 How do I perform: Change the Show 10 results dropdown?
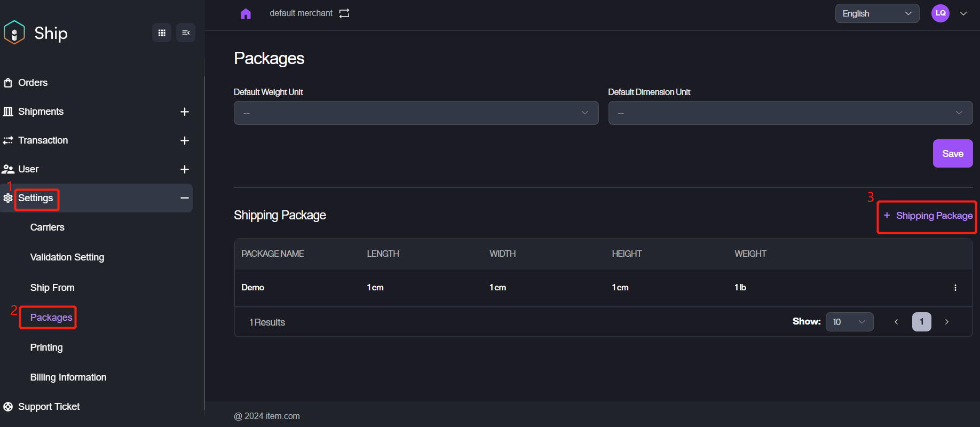point(849,322)
